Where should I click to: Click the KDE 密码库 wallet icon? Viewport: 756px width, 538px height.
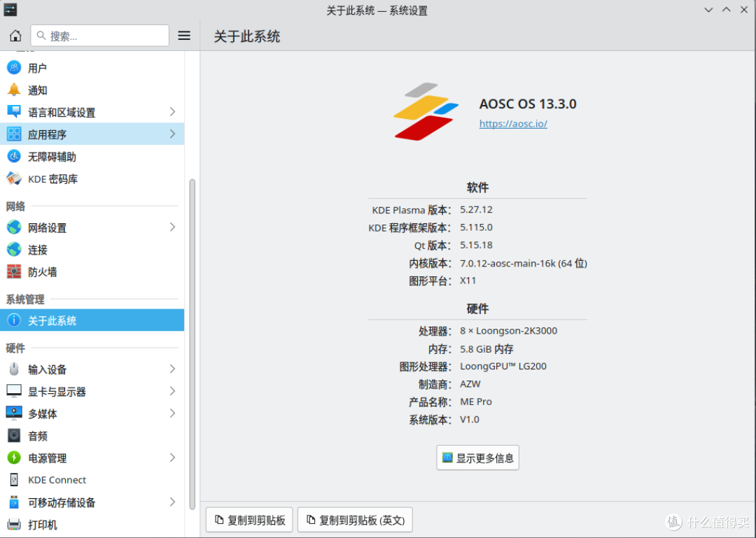point(14,178)
